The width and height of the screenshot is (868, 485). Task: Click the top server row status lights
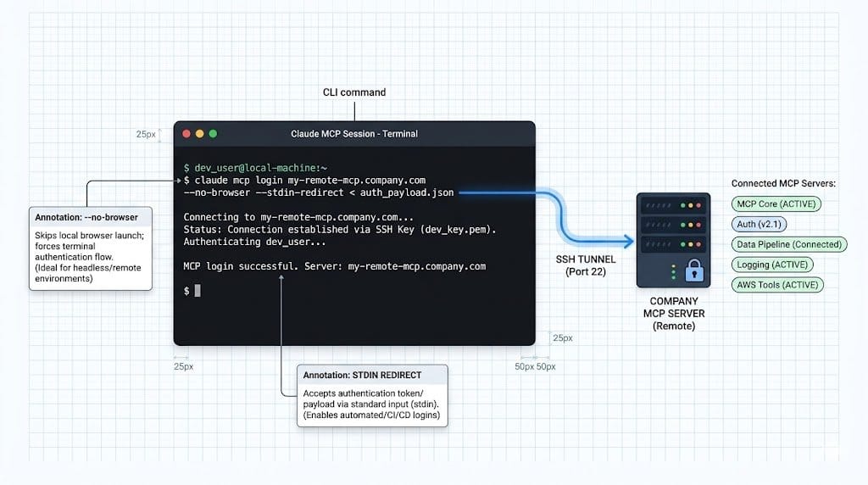coord(690,205)
